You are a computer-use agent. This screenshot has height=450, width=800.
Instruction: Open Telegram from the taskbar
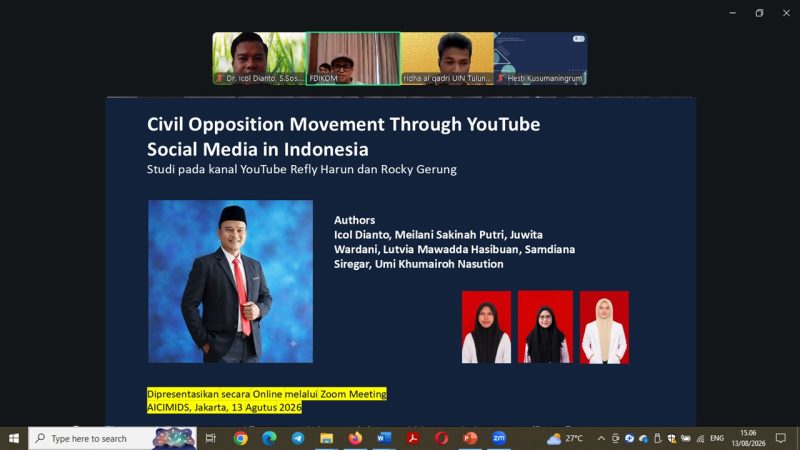298,438
